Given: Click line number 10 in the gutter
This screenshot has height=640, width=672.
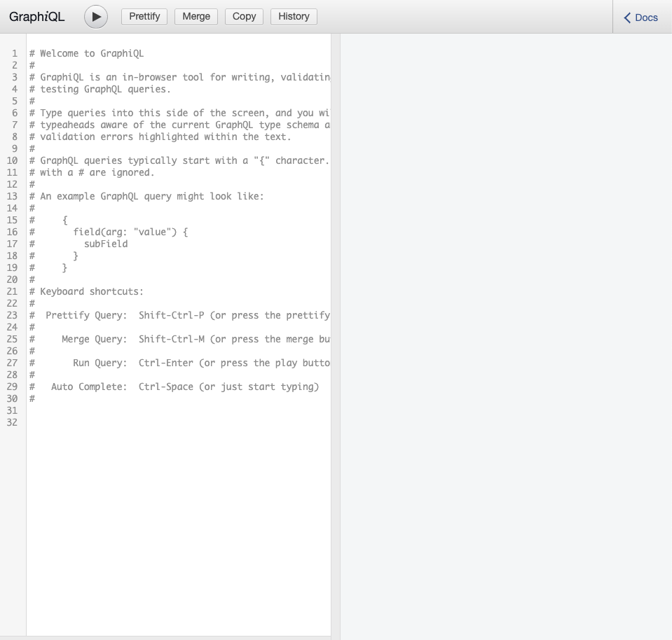Looking at the screenshot, I should 12,160.
